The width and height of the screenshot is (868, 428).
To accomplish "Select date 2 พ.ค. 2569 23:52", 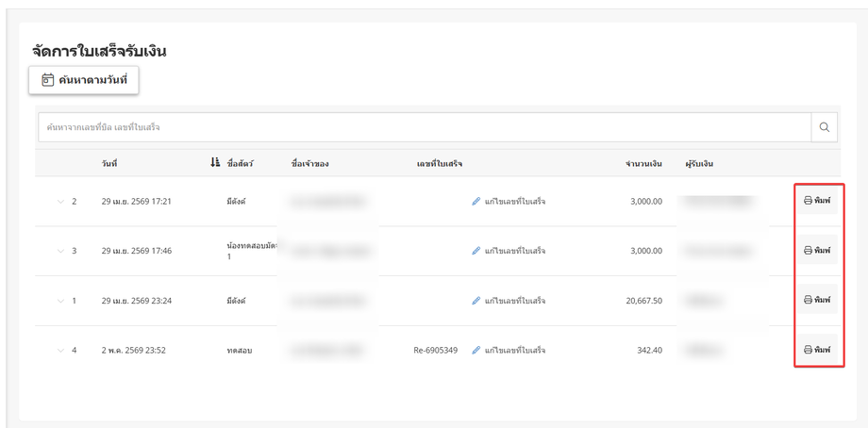I will click(133, 350).
